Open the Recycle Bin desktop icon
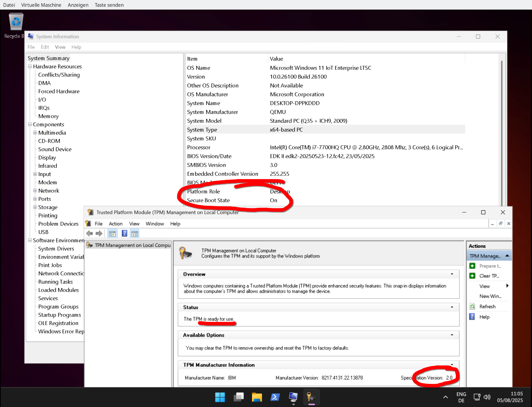Image resolution: width=532 pixels, height=407 pixels. pyautogui.click(x=16, y=25)
